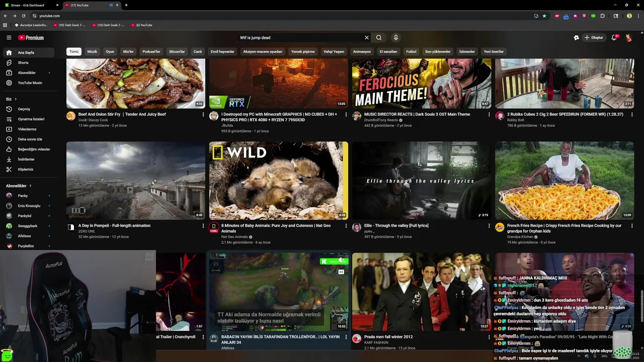Open MUSIC DIRECTOR REACTS Dark Souls 3 title
Screen dimensions: 644x362
click(417, 114)
